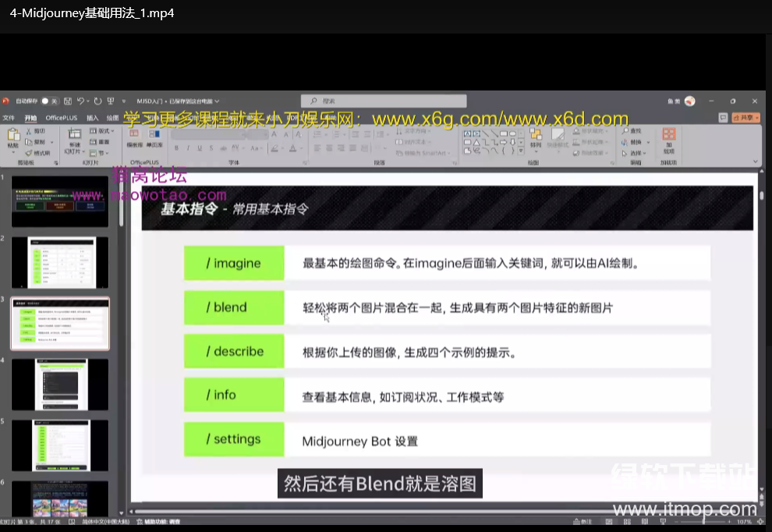
Task: Open the Customize Quick Access Toolbar arrow
Action: coord(123,101)
